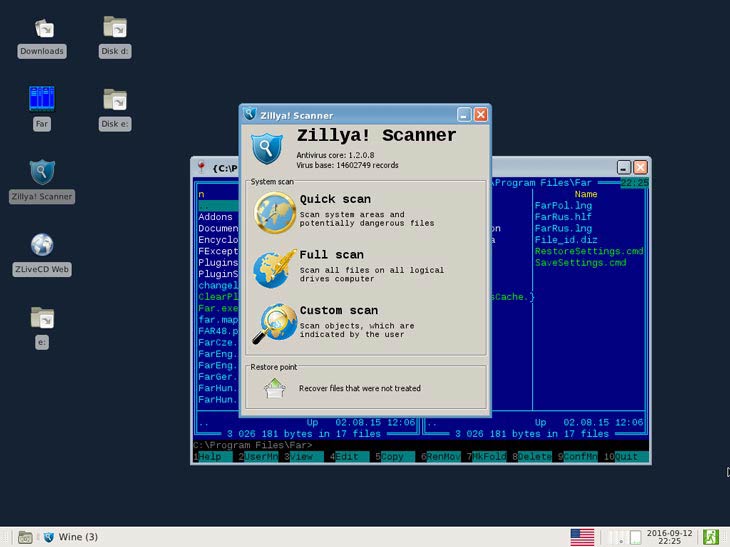Open the ZLiveCD Web desktop icon
This screenshot has width=730, height=547.
(x=41, y=246)
